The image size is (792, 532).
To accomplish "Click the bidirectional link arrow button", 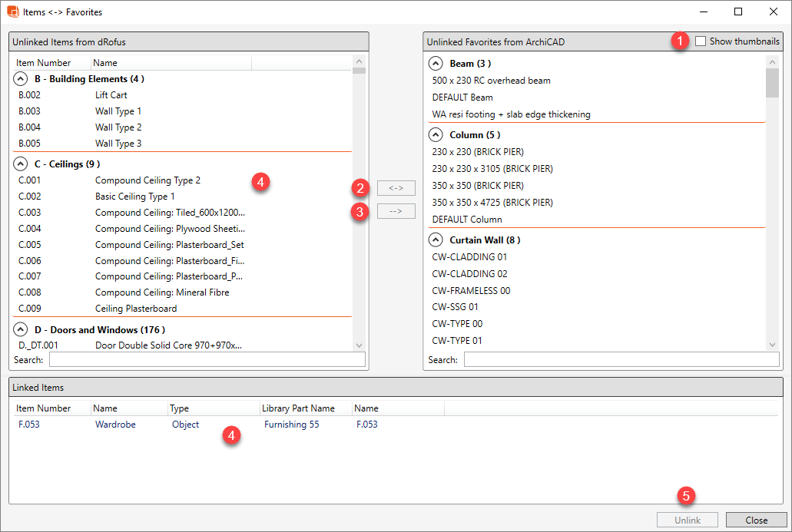I will tap(396, 188).
